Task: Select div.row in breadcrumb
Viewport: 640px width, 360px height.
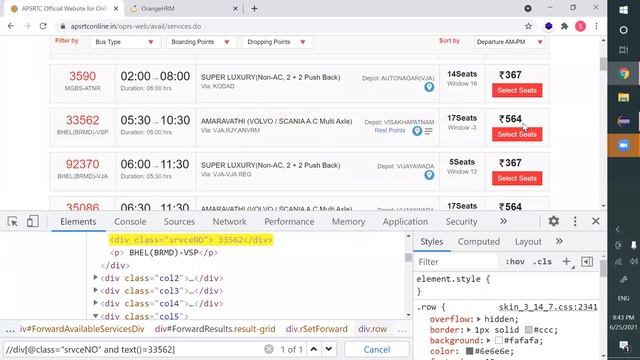Action: [373, 329]
